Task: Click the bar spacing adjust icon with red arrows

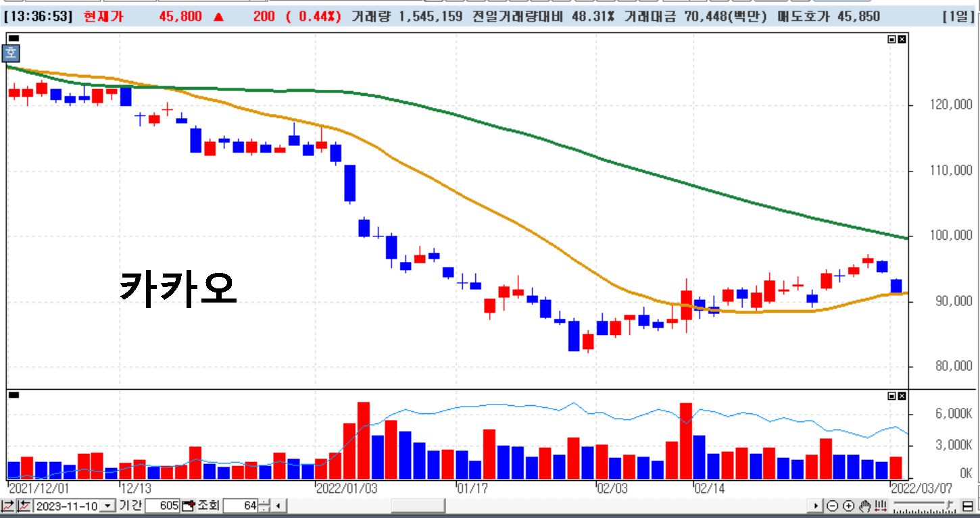Action: 881,506
